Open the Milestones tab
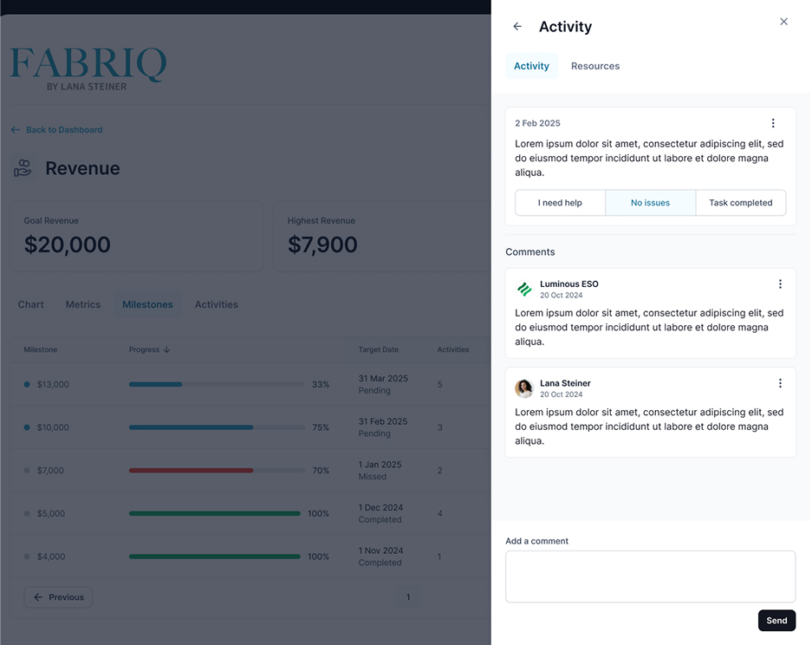Screen dimensions: 812x645 pyautogui.click(x=147, y=304)
